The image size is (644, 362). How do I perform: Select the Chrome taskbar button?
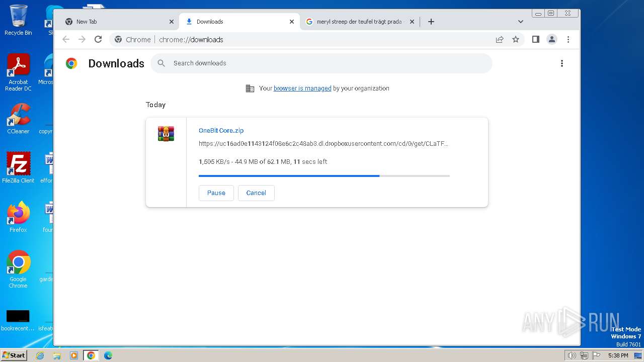[91, 355]
